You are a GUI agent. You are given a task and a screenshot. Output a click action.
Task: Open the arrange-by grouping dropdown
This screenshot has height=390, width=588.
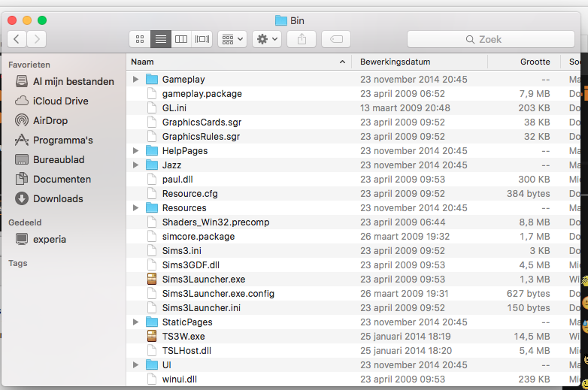(x=232, y=39)
